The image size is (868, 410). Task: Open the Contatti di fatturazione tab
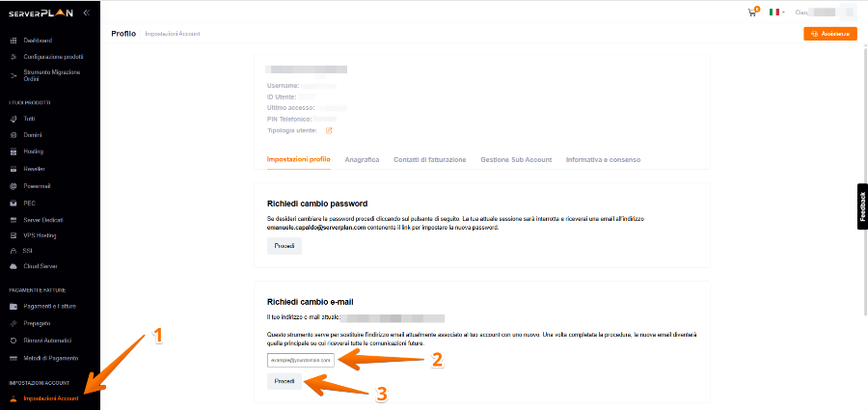coord(430,159)
